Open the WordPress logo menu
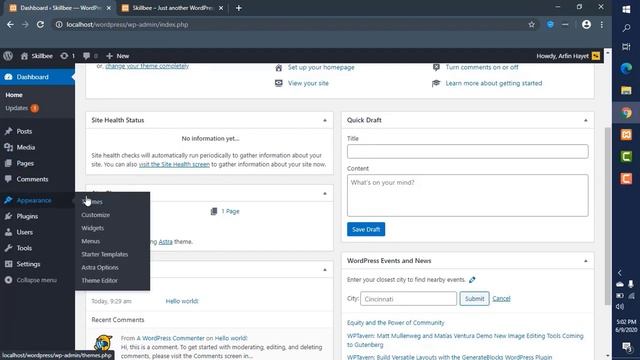Image resolution: width=640 pixels, height=360 pixels. (8, 56)
